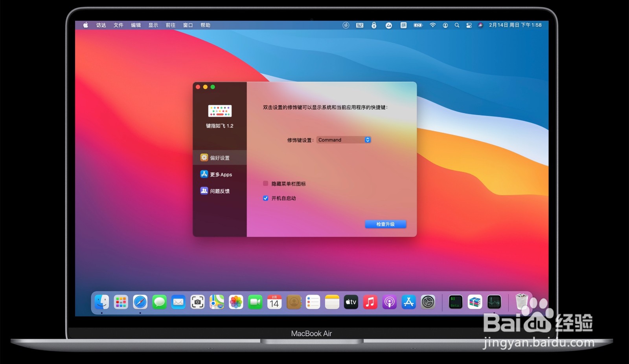This screenshot has width=629, height=364.
Task: Click the 检查升级 button
Action: click(x=386, y=224)
